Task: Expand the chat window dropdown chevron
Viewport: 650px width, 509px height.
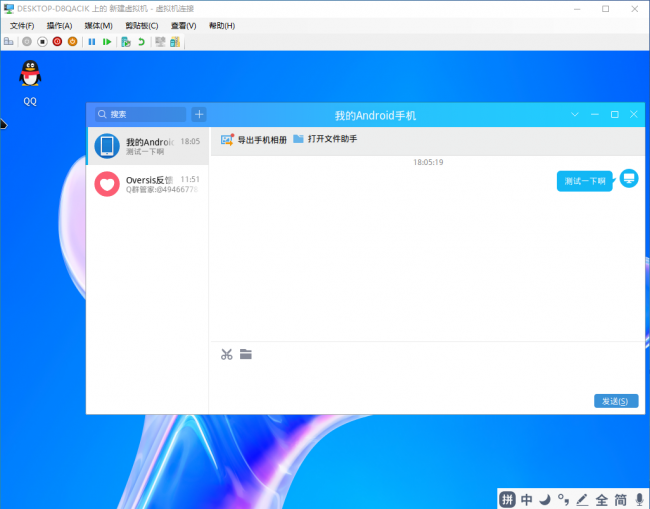Action: (x=575, y=114)
